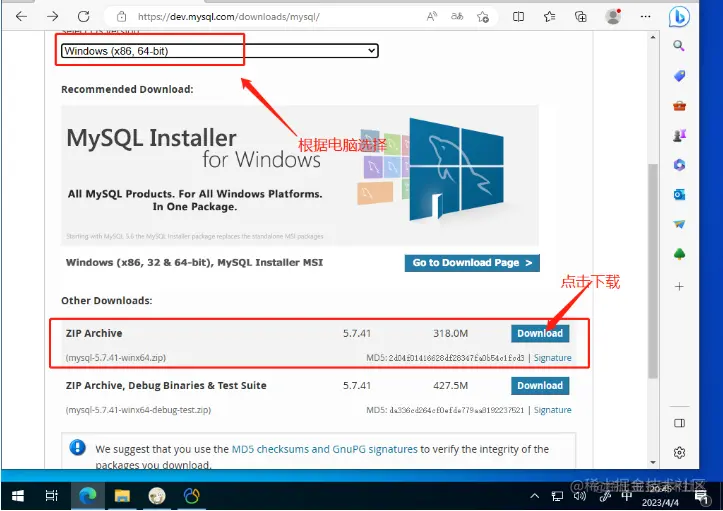Click the MySQL Installer for Windows banner
The image size is (723, 511).
pyautogui.click(x=300, y=175)
